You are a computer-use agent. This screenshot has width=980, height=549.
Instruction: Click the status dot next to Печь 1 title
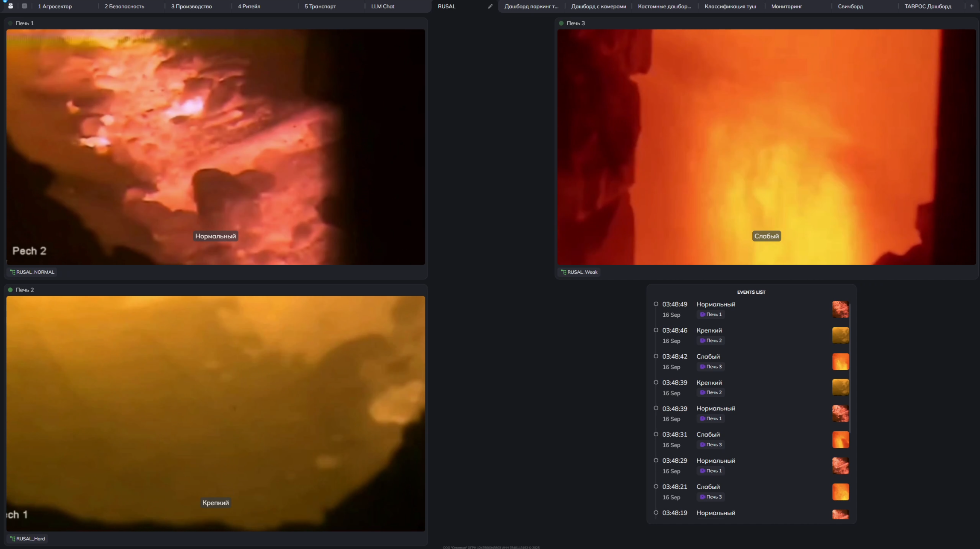point(10,23)
